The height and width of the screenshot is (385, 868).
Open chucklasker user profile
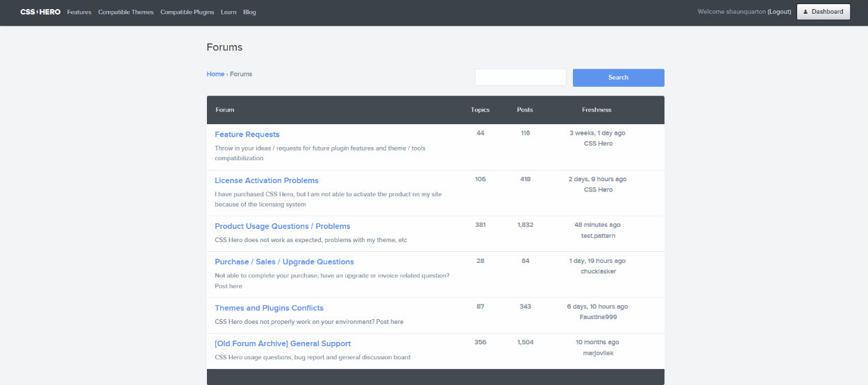[598, 271]
